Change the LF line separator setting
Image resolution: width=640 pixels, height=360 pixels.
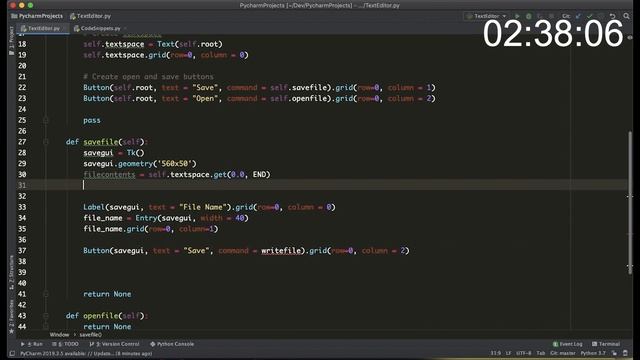click(x=508, y=353)
